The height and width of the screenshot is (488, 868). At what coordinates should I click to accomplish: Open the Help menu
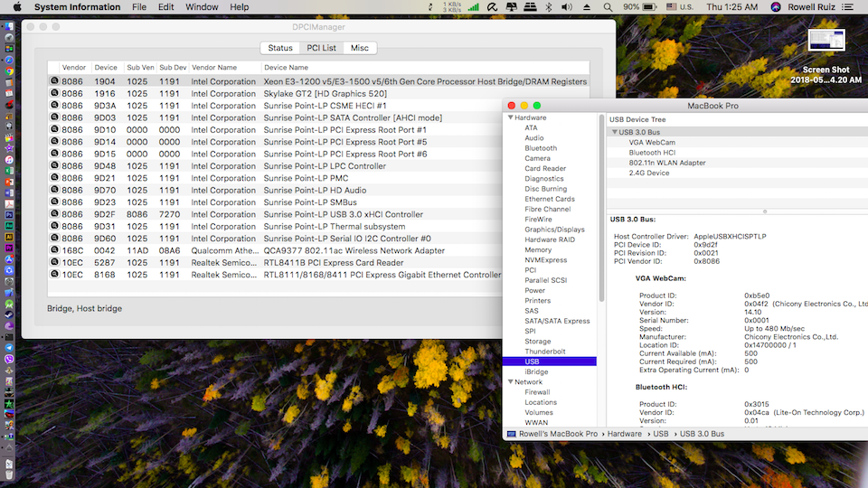point(239,7)
